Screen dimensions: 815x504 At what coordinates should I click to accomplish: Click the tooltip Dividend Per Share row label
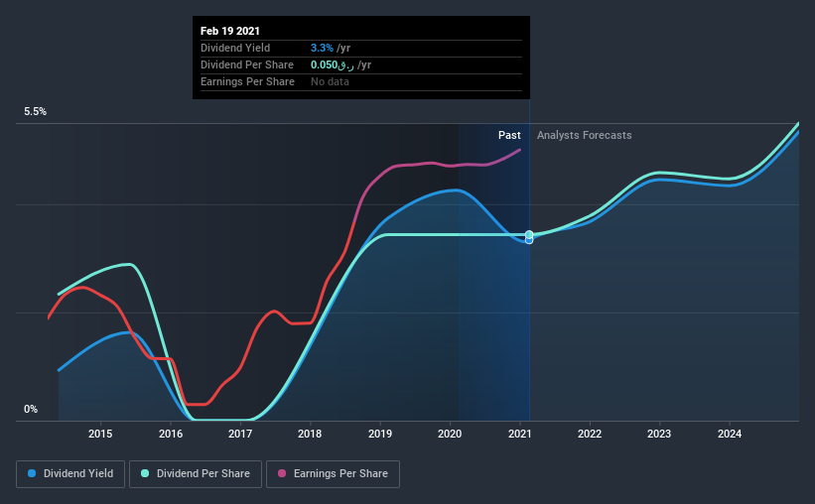pos(247,64)
